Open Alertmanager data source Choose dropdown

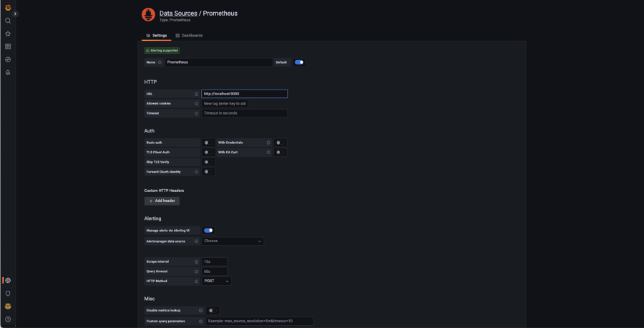(233, 241)
